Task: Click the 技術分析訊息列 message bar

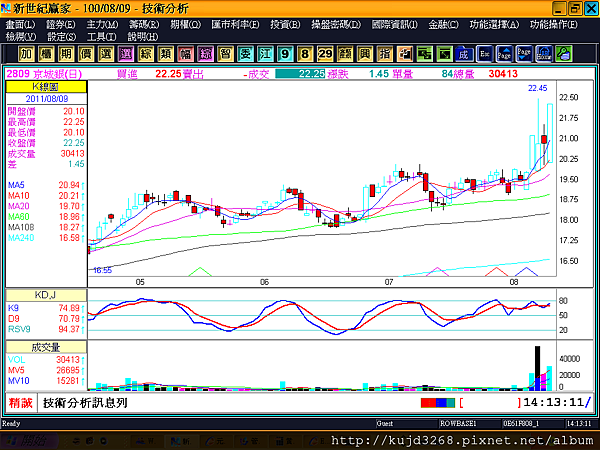Action: (85, 403)
